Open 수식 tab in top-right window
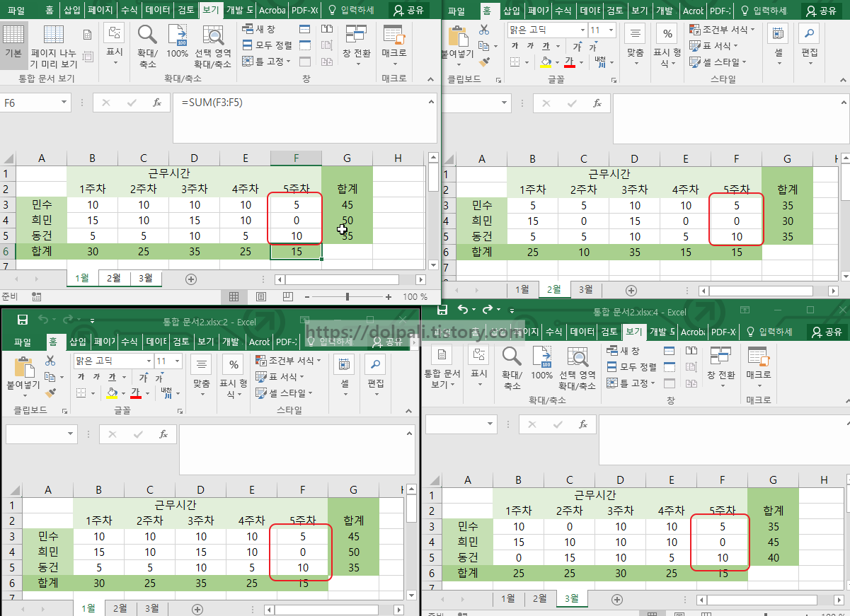850x616 pixels. [x=563, y=11]
